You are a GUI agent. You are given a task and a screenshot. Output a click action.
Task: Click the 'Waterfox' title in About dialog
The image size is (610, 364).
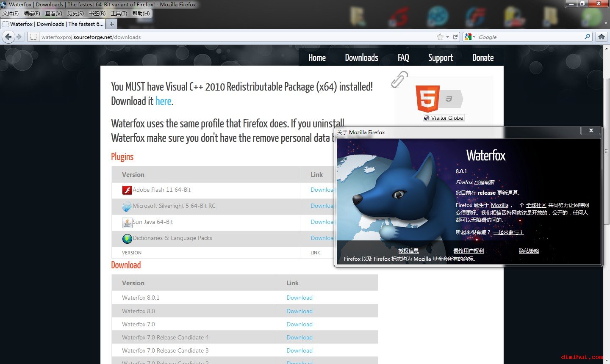[x=486, y=156]
